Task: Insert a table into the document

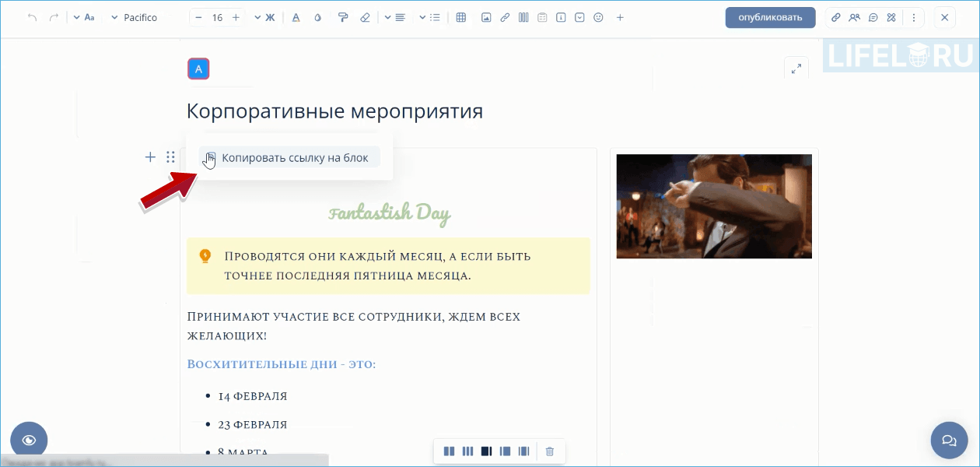Action: point(461,17)
